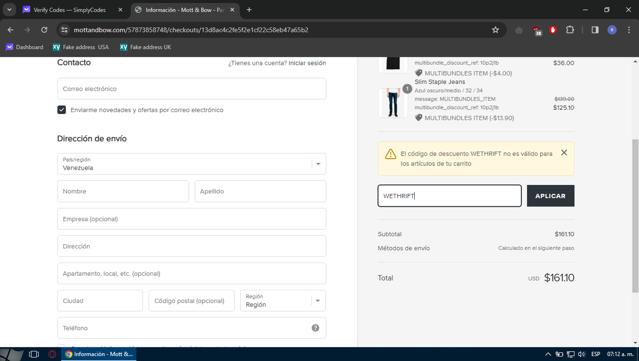Image resolution: width=639 pixels, height=361 pixels.
Task: Open Dashboard bookmark
Action: click(x=24, y=47)
